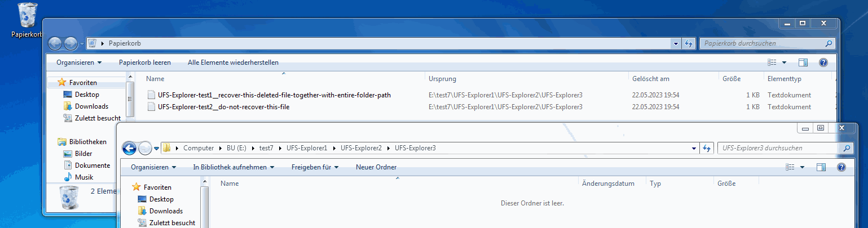Click 'Alle Elemente wiederherstellen'
868x228 pixels.
[x=233, y=62]
